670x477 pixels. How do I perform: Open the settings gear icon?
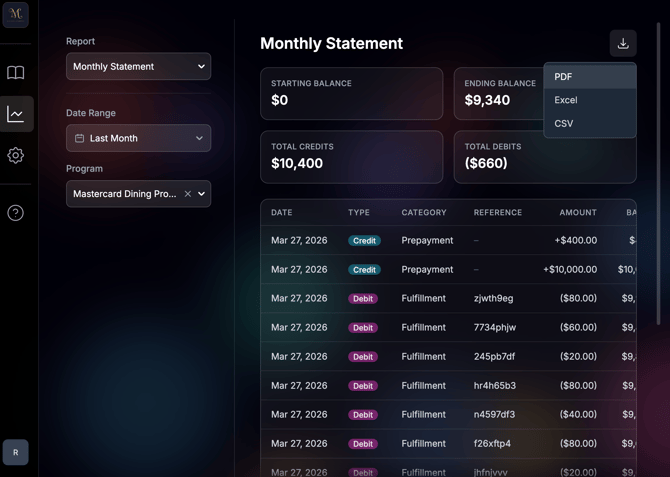[x=15, y=156]
